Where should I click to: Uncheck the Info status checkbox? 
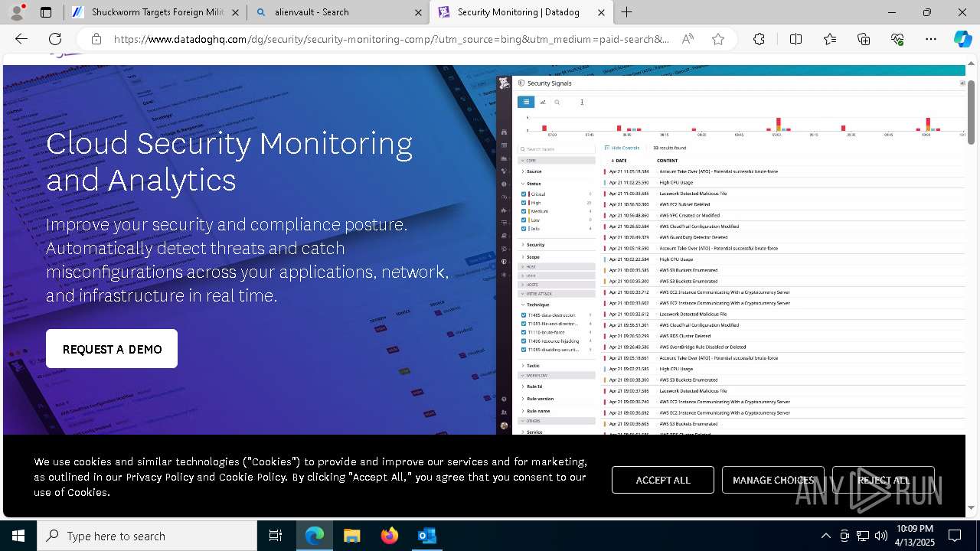click(524, 229)
